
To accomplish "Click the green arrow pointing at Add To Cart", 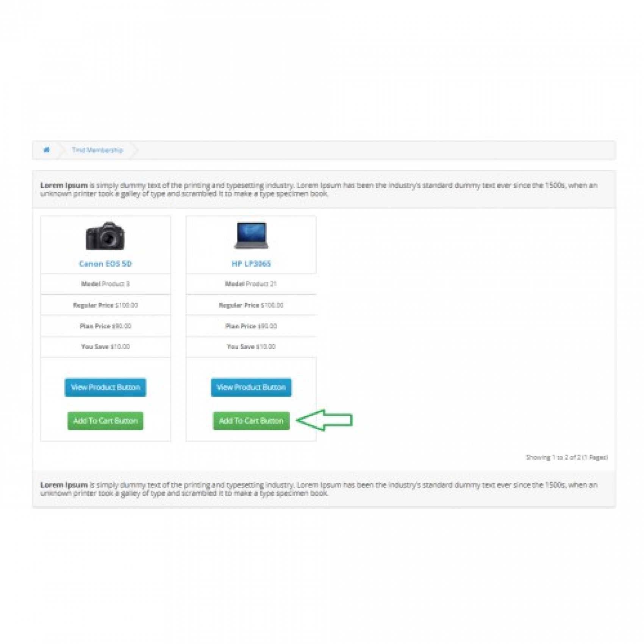I will (324, 420).
